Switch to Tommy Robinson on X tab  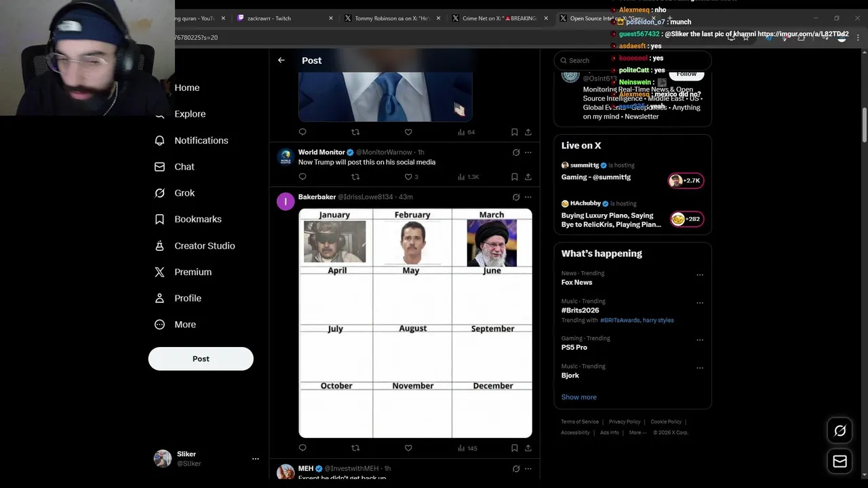(x=393, y=18)
